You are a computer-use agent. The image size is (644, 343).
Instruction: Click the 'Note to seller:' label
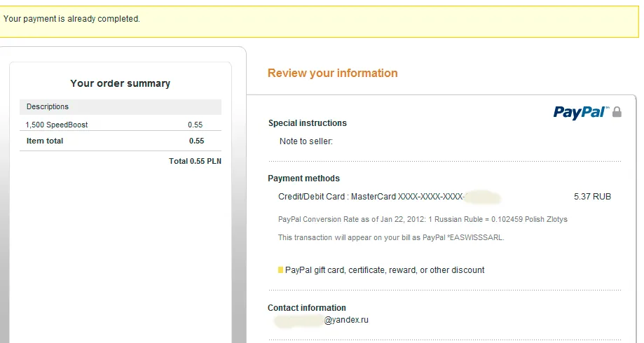click(306, 141)
